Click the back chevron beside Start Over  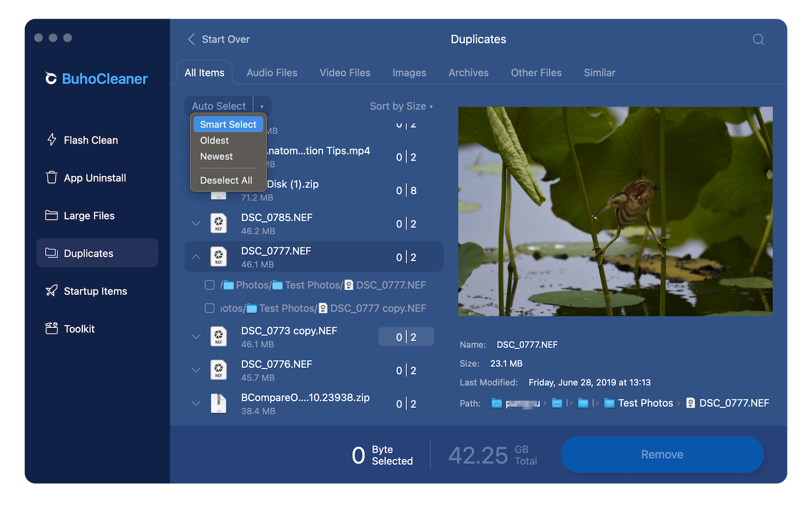click(x=191, y=40)
